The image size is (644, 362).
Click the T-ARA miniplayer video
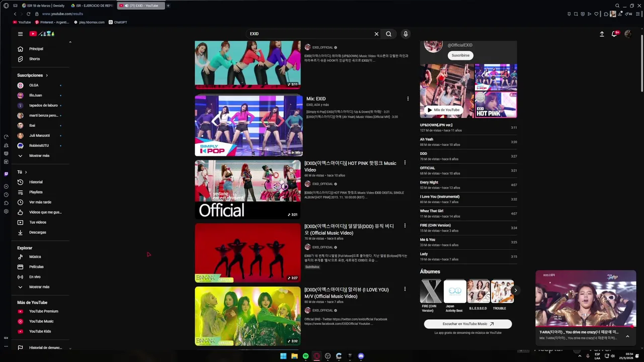[586, 299]
